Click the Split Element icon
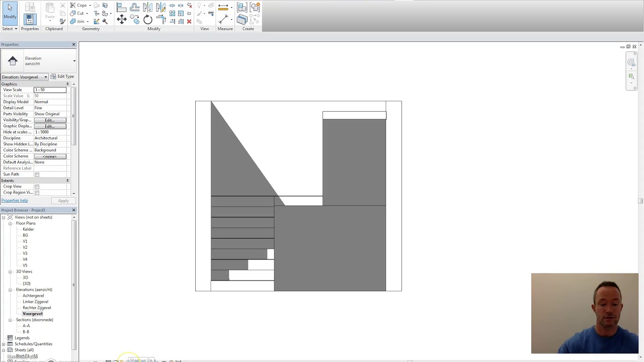Viewport: 644px width, 362px height. coord(172,6)
